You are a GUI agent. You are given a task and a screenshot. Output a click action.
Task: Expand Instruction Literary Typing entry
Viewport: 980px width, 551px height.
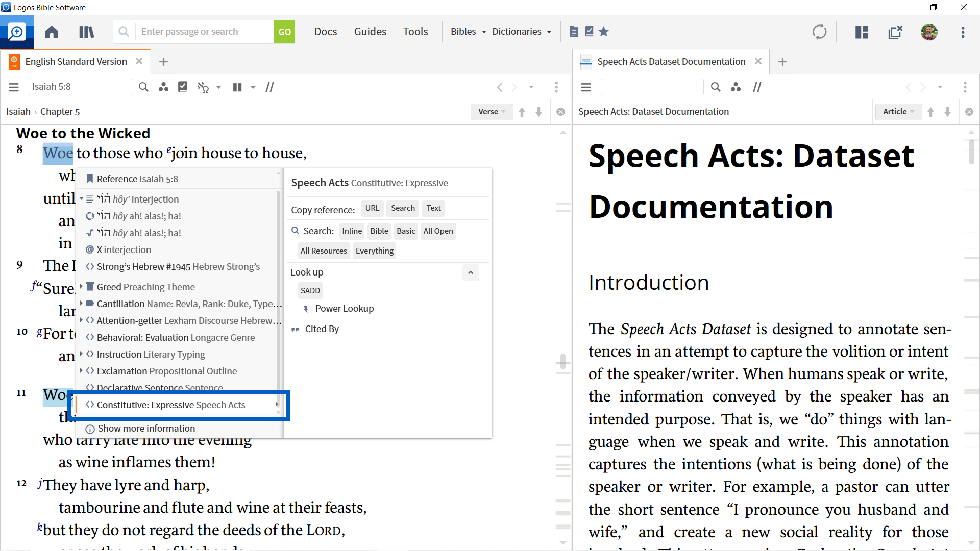(81, 354)
